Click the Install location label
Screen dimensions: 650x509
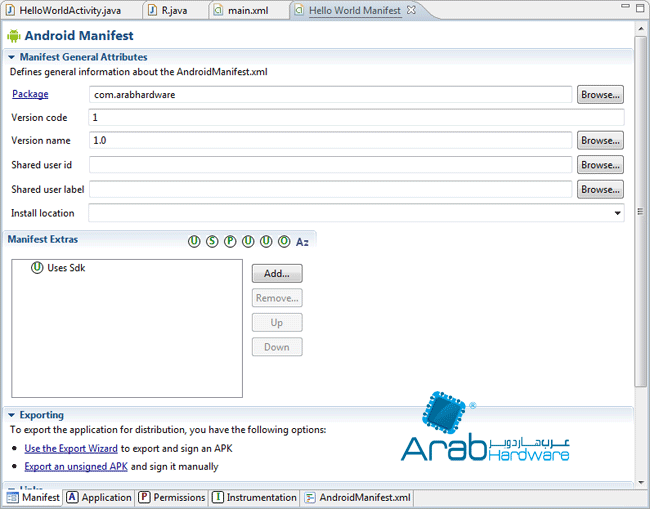pyautogui.click(x=42, y=213)
